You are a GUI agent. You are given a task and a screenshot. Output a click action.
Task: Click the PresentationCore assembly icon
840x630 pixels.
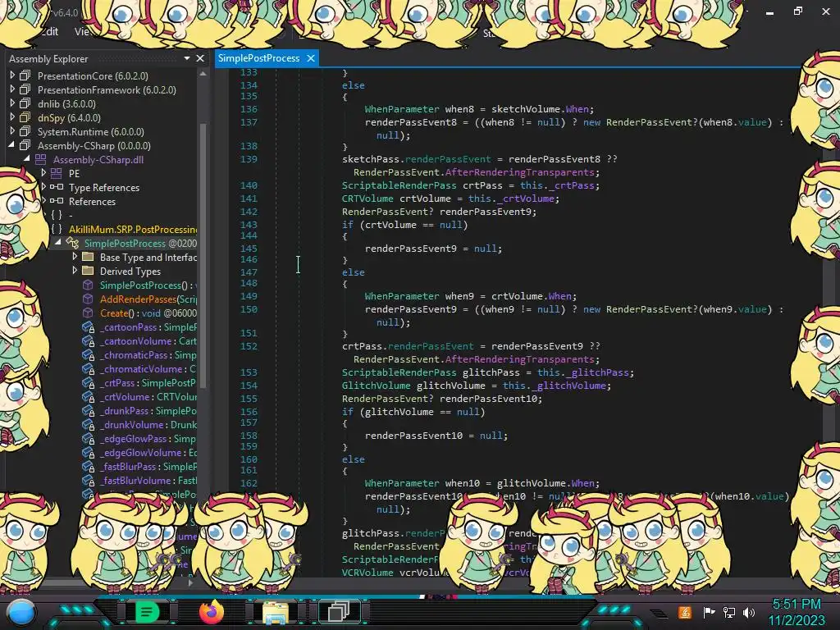click(25, 75)
